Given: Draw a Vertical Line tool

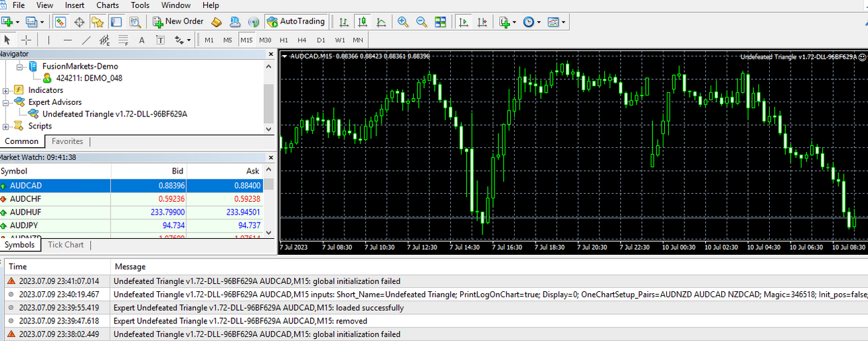Looking at the screenshot, I should coord(48,40).
